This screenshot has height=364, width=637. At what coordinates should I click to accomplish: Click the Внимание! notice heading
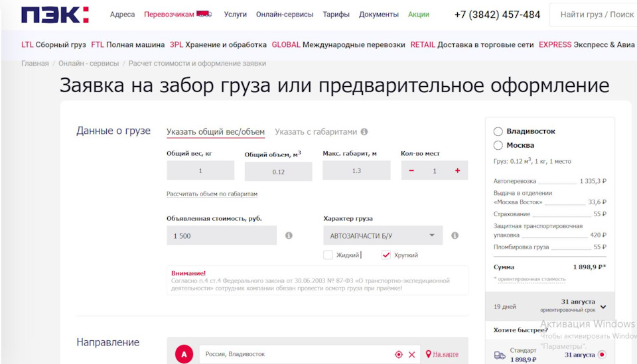pos(188,273)
